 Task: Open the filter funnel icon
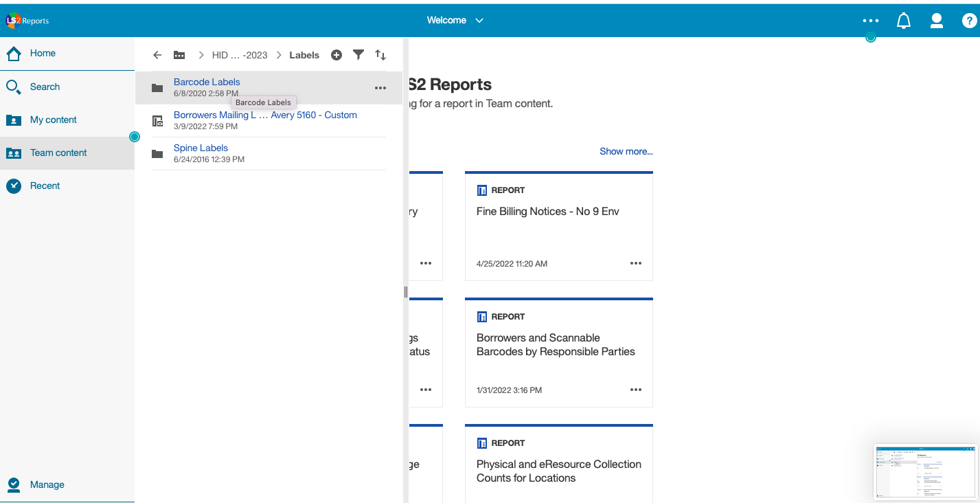[358, 55]
